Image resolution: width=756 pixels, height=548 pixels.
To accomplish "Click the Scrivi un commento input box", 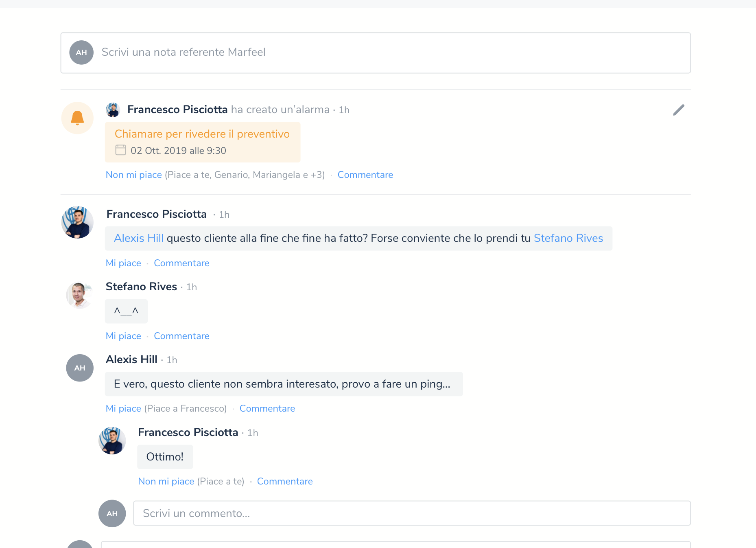I will (x=411, y=513).
